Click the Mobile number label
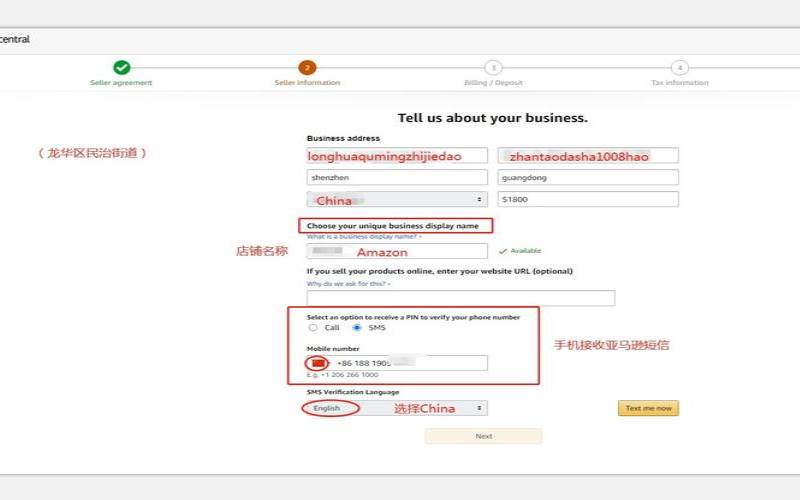Viewport: 800px width, 500px height. (x=333, y=349)
